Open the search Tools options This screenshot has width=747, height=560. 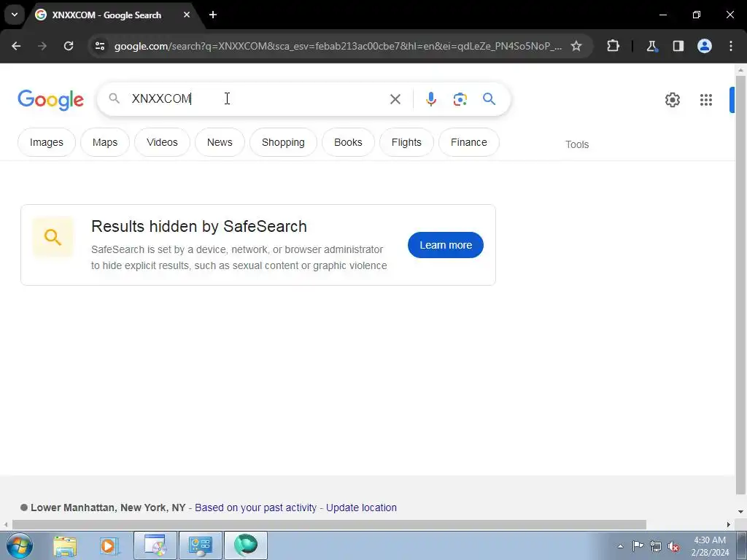tap(577, 144)
